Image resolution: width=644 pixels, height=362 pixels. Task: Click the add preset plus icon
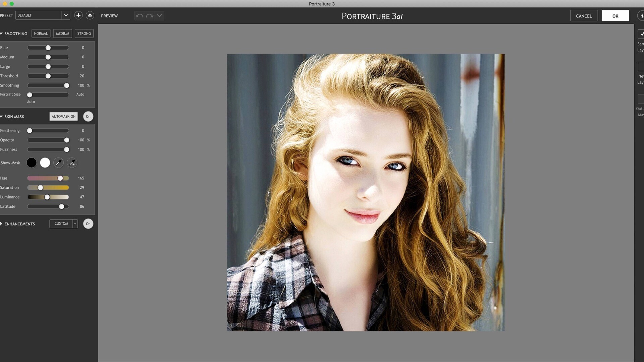pyautogui.click(x=78, y=15)
